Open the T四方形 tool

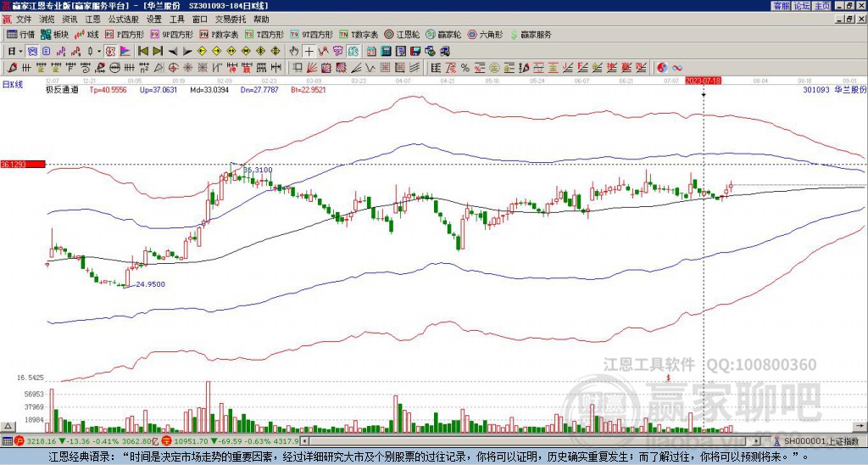264,34
